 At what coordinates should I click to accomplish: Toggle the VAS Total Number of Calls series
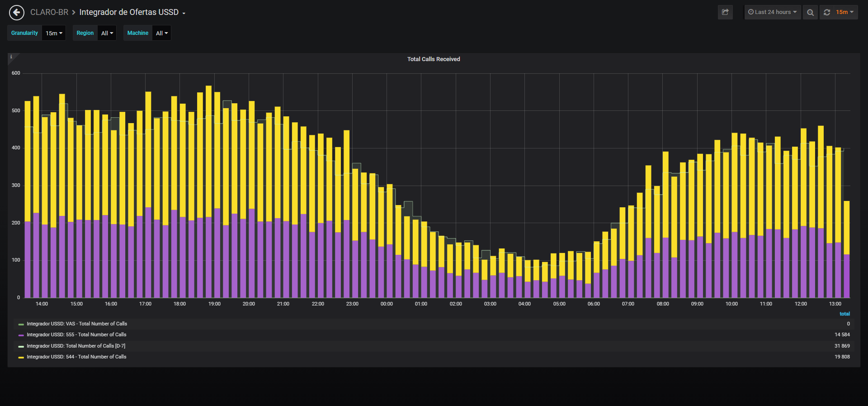click(x=77, y=324)
